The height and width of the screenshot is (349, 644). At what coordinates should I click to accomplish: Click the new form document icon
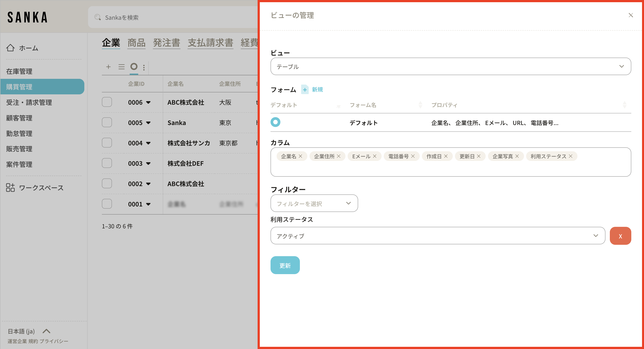(x=304, y=89)
